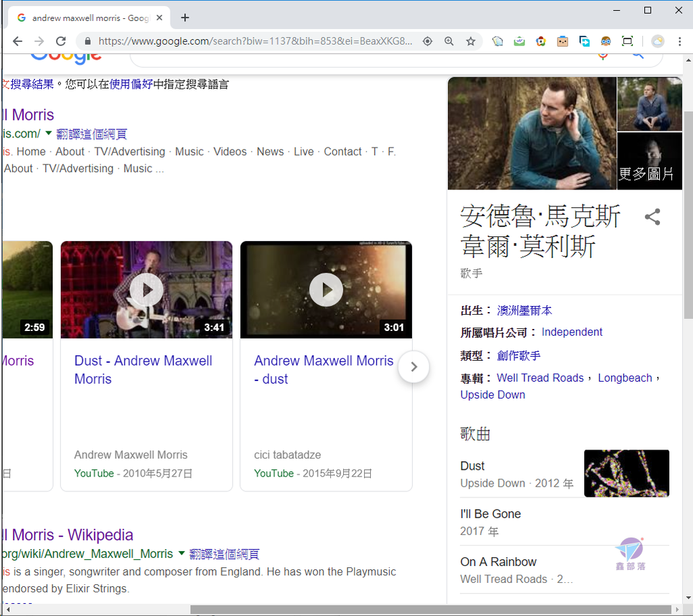Go back to the previous page
Image resolution: width=693 pixels, height=616 pixels.
pos(18,41)
